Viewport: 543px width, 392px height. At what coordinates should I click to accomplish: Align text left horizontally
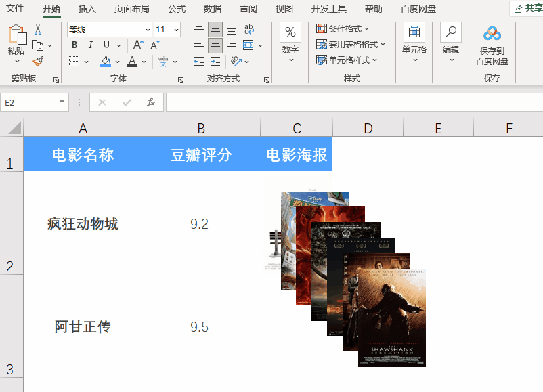click(x=199, y=45)
